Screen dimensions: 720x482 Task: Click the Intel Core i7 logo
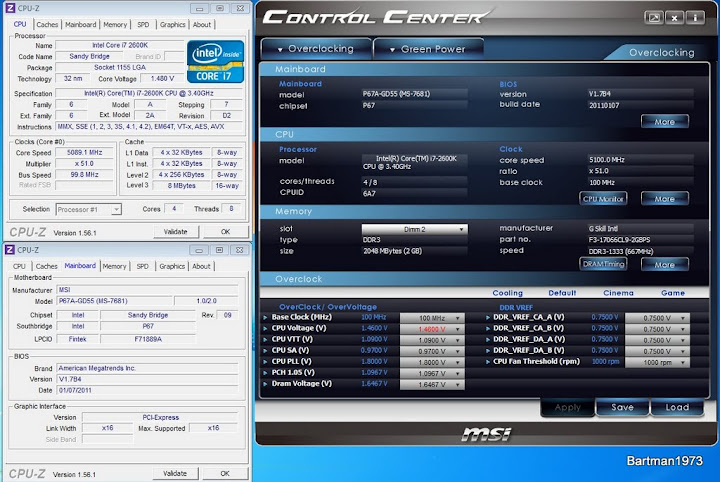click(217, 62)
